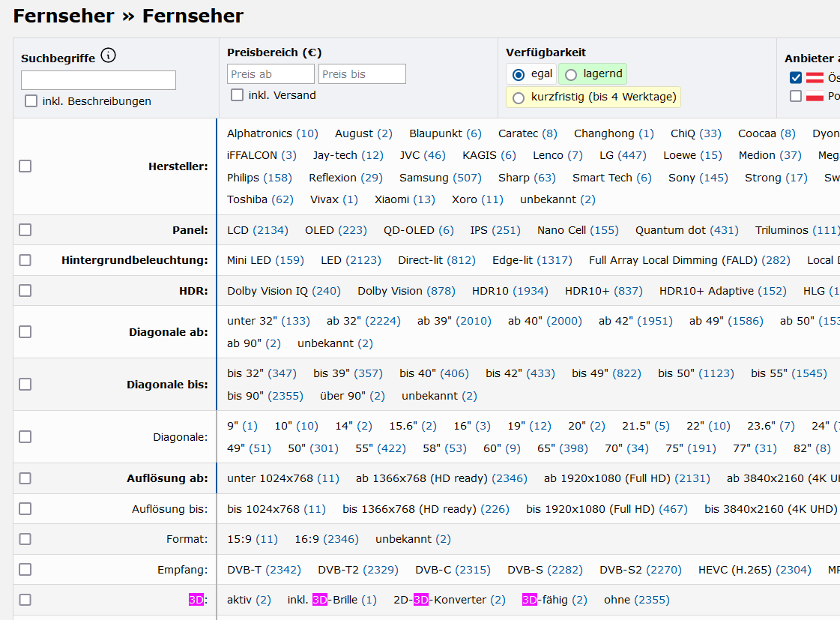Select Blaupunkt (6) manufacturer

click(446, 133)
